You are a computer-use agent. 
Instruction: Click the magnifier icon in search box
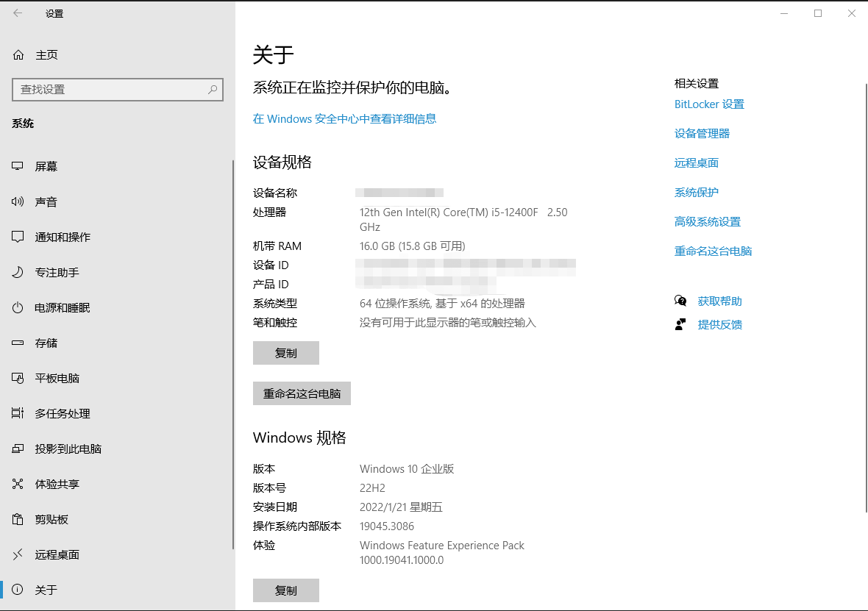[x=213, y=89]
